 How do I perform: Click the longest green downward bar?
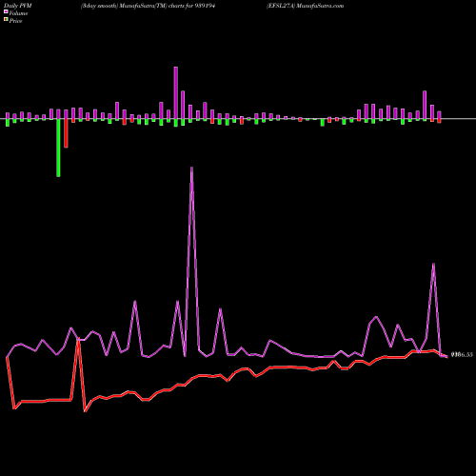58,148
